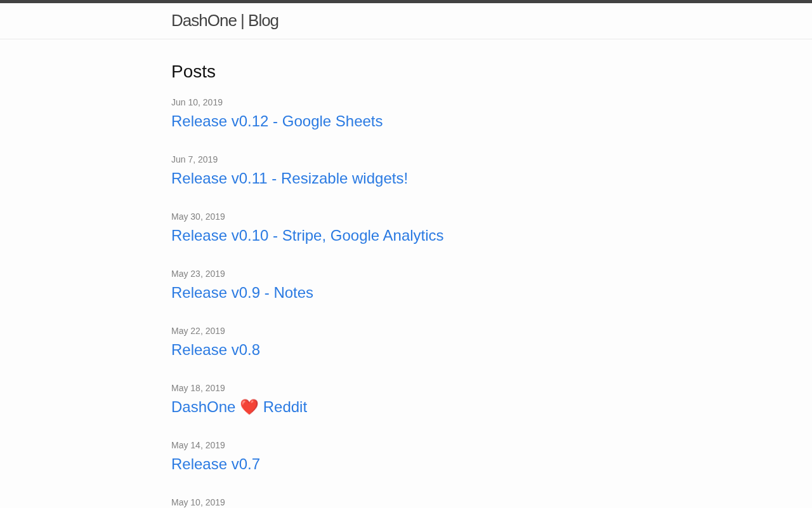Click the May 30, 2019 date label
This screenshot has height=508, width=812.
[x=198, y=217]
